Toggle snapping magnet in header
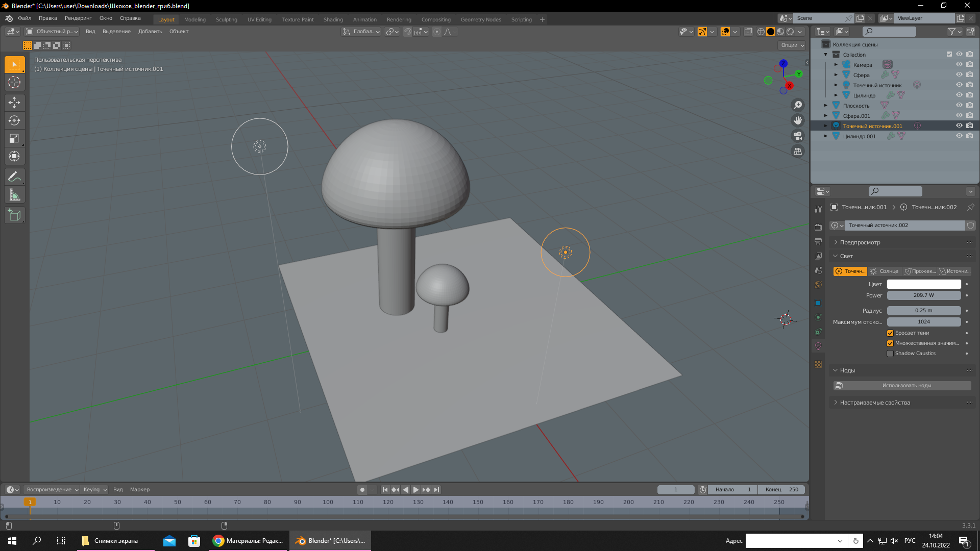 [407, 32]
